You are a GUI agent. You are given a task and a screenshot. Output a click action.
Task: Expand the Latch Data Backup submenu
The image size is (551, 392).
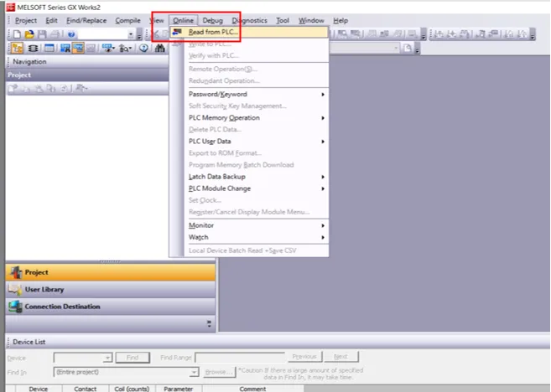click(x=323, y=177)
